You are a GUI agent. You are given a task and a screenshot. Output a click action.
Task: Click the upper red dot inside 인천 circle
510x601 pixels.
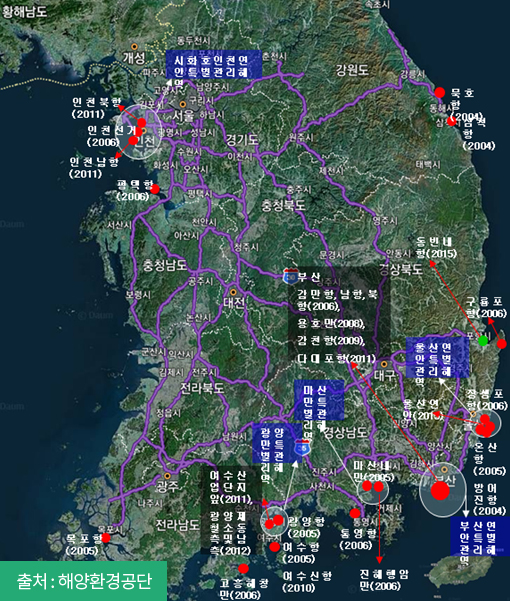141,123
